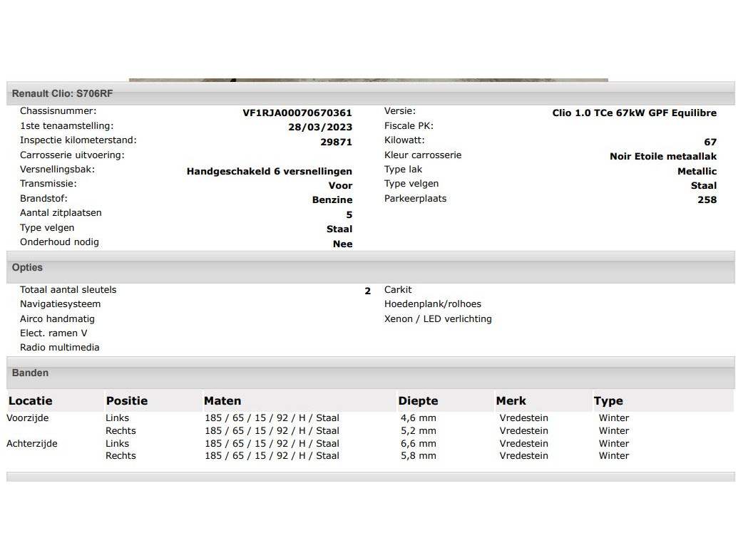This screenshot has width=748, height=560.
Task: Click the Renault Clio: S706RF section header
Action: [62, 93]
